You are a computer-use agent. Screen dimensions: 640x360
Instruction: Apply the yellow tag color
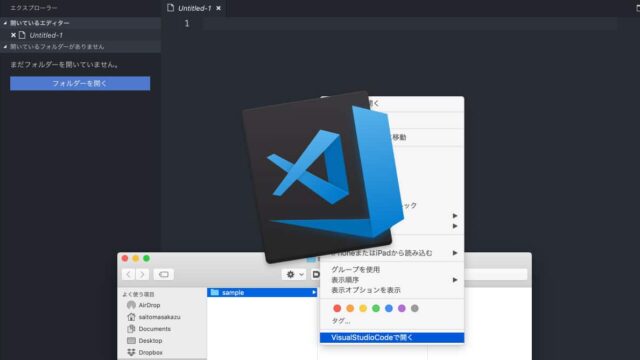[363, 309]
